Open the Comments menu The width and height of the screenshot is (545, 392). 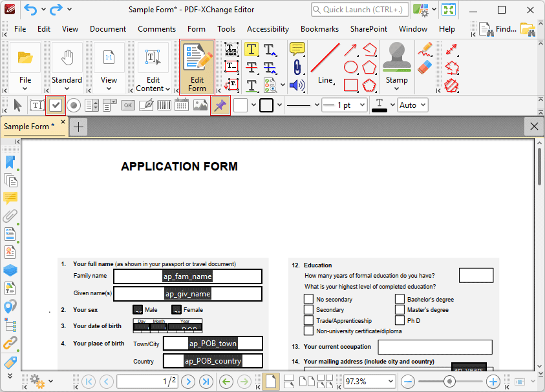[x=156, y=29]
